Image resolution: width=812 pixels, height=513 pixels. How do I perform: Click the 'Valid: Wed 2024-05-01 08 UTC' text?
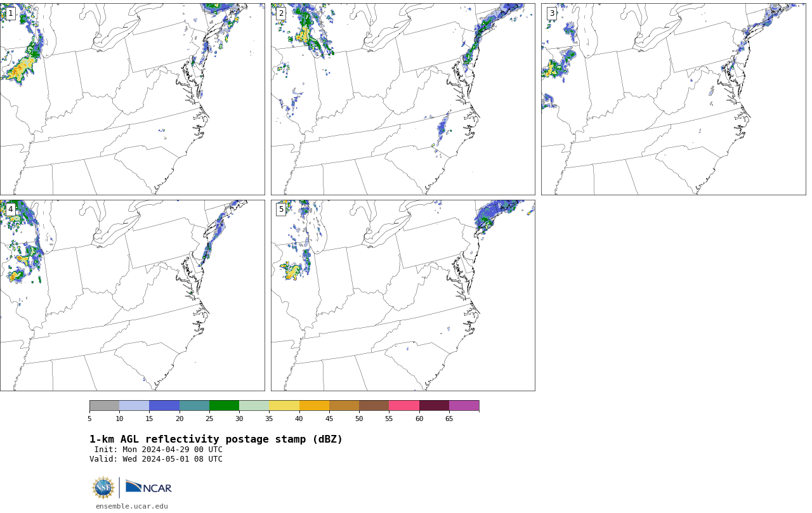pyautogui.click(x=156, y=459)
